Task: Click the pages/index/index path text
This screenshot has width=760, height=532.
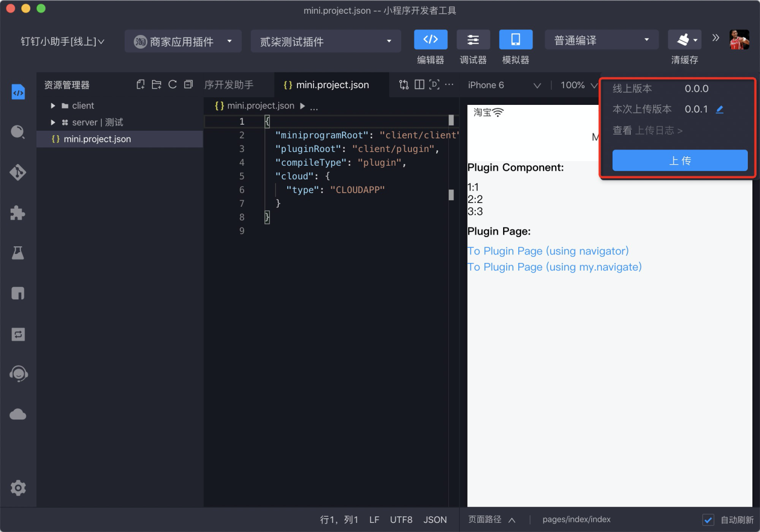Action: click(577, 519)
